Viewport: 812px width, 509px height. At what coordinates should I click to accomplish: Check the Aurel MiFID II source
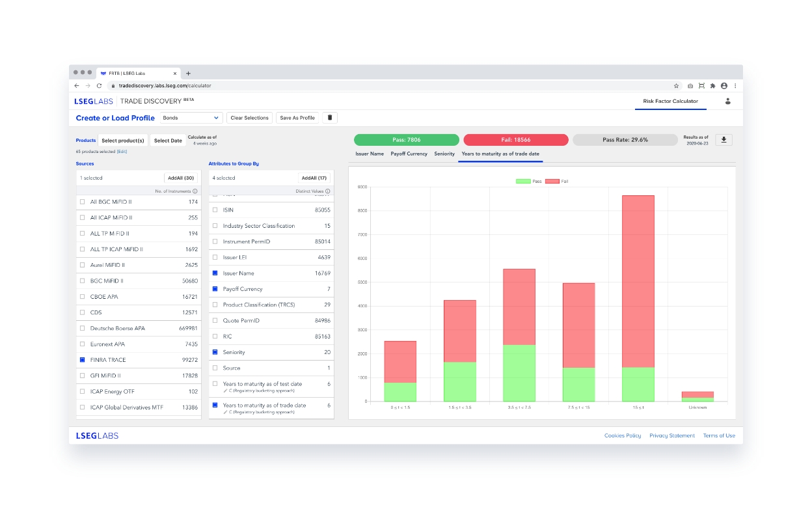pos(83,265)
